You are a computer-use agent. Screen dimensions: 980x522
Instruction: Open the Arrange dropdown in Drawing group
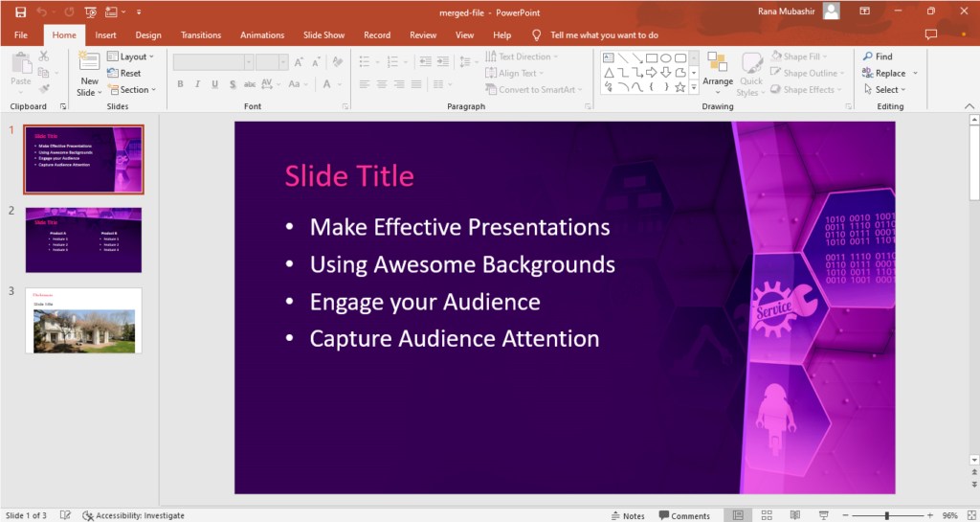tap(717, 70)
